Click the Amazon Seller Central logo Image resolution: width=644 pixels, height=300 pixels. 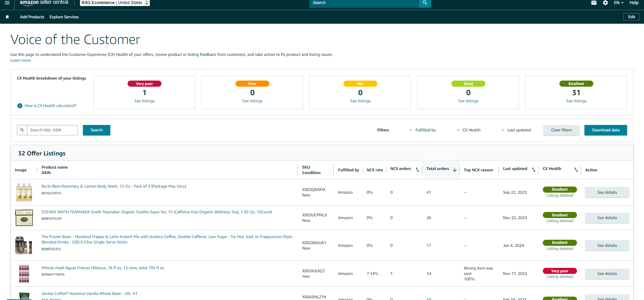coord(44,3)
